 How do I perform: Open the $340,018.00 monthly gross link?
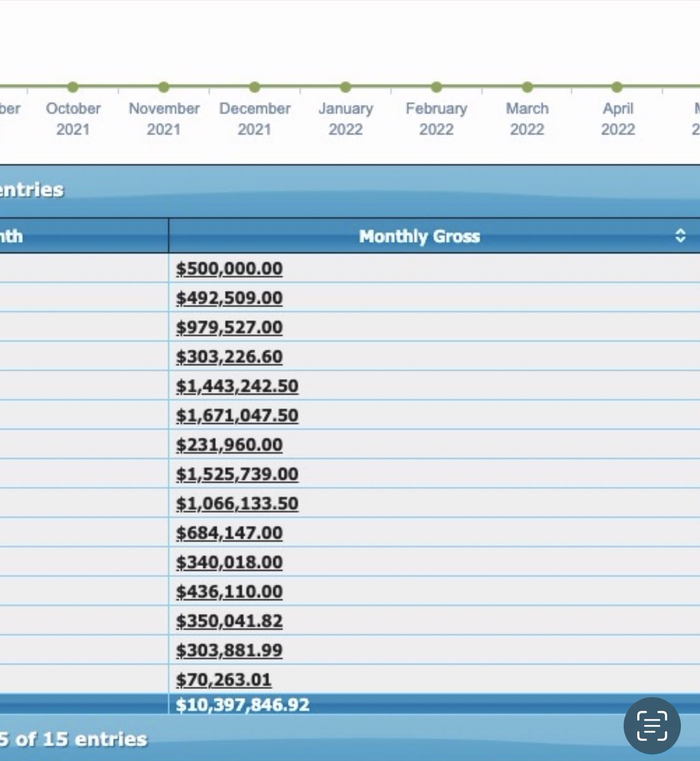click(229, 563)
